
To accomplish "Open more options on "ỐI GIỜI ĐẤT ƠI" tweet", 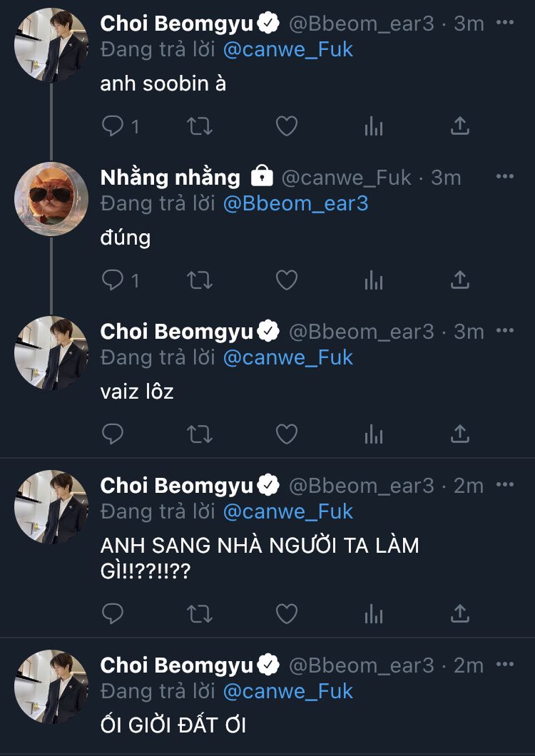I will click(x=504, y=665).
